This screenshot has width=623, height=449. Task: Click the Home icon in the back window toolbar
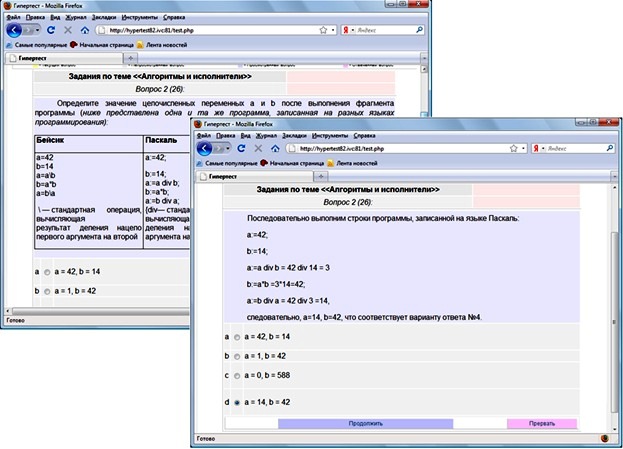82,30
